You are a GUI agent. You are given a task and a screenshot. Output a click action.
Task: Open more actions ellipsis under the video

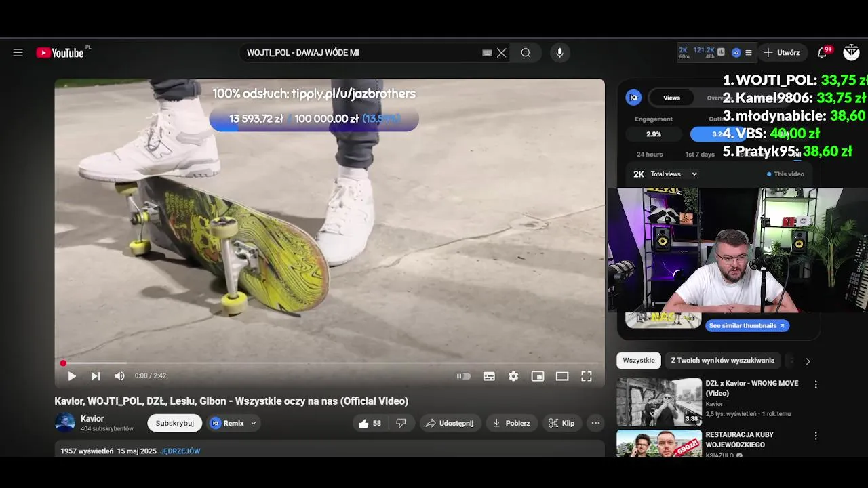tap(595, 423)
